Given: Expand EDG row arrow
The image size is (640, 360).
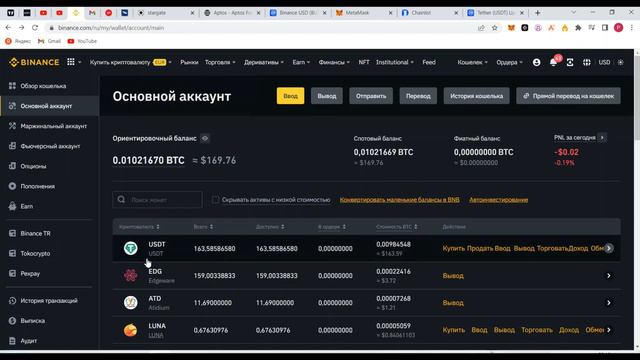Looking at the screenshot, I should click(609, 276).
